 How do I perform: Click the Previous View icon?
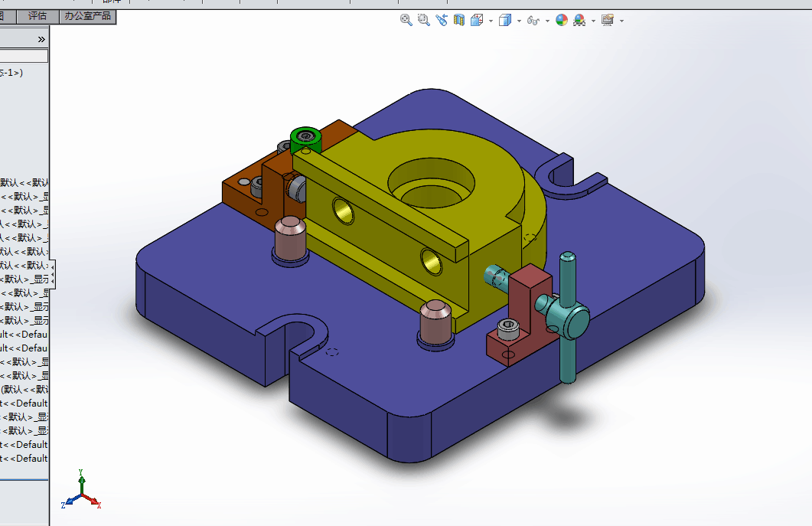pos(442,20)
